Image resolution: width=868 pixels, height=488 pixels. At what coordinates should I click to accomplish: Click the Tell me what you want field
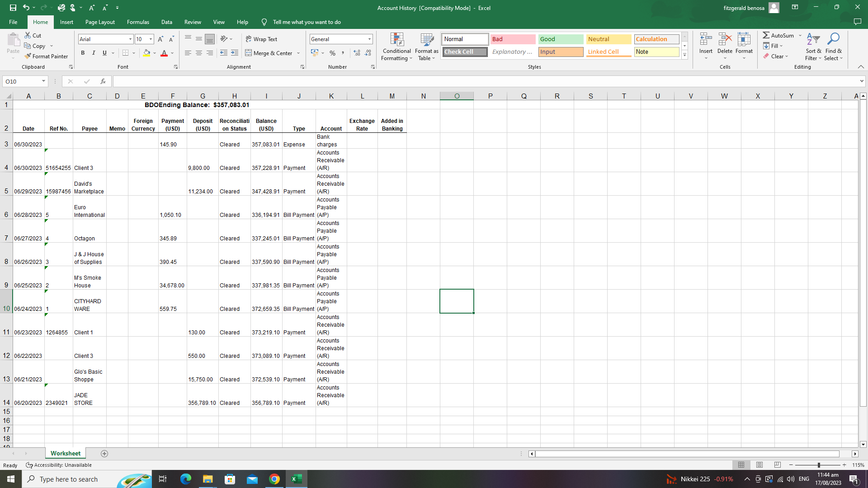[307, 22]
